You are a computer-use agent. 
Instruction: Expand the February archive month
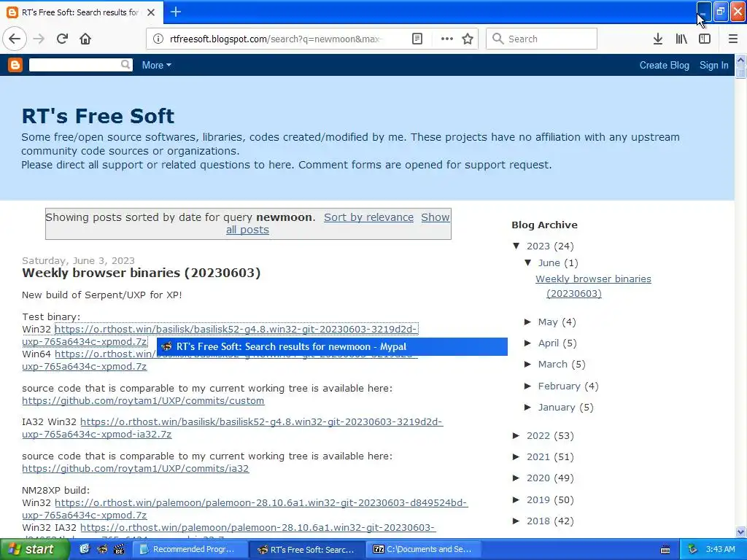(x=528, y=386)
